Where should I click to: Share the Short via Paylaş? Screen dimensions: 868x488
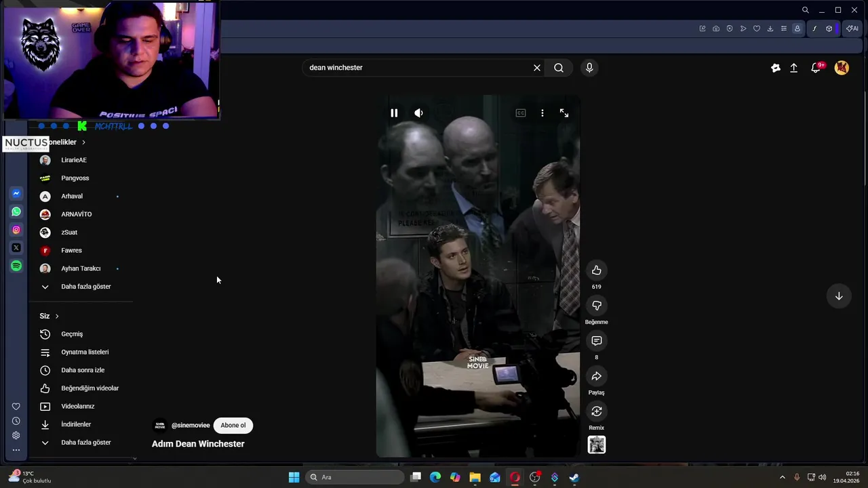tap(597, 376)
